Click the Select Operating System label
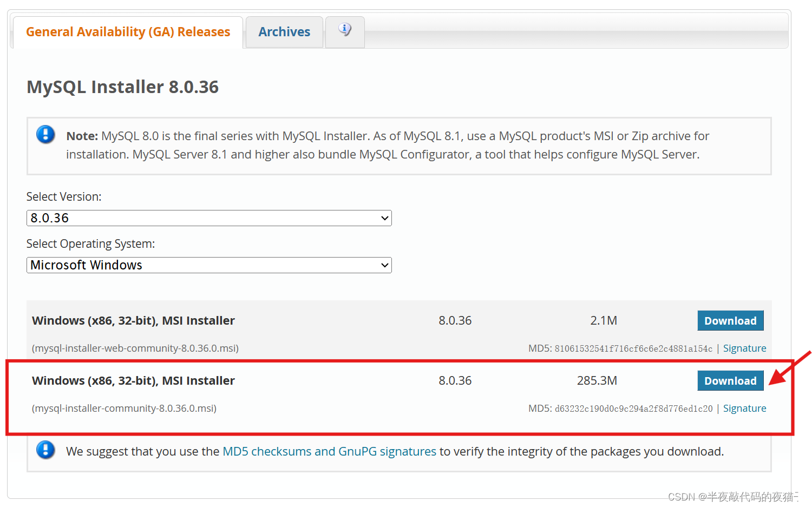812x507 pixels. tap(90, 244)
